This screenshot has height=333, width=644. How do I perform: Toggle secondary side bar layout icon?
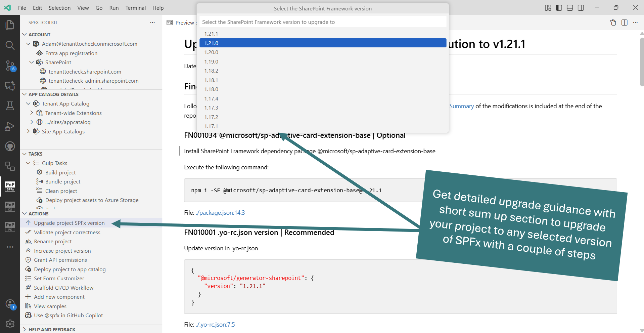[x=581, y=8]
